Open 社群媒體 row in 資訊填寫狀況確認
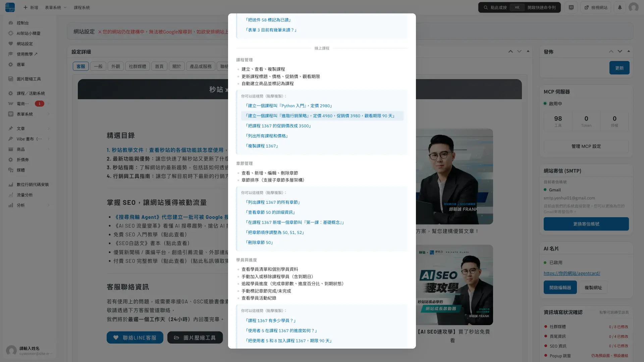 [586, 326]
